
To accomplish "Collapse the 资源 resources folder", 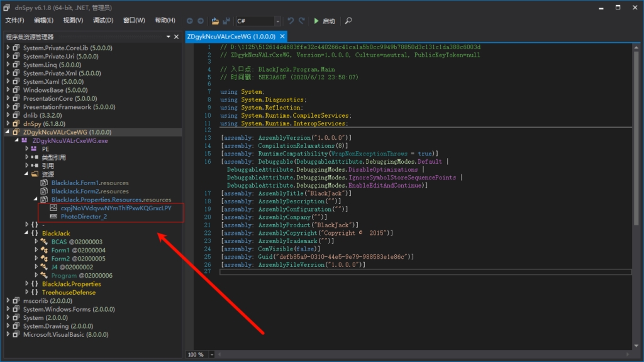I will point(26,174).
